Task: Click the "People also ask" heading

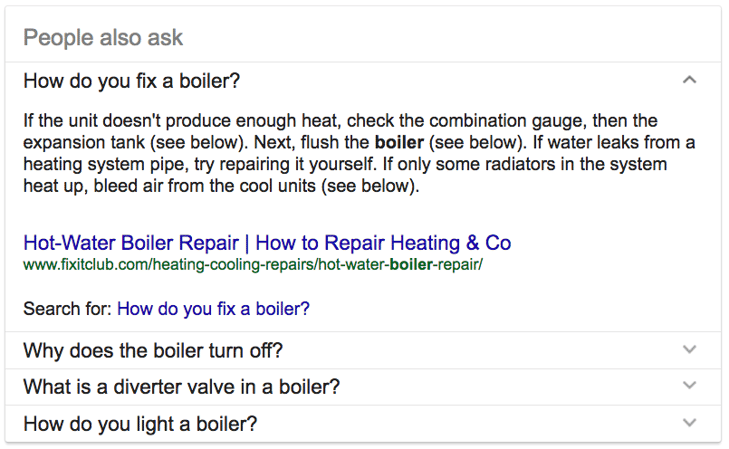Action: click(x=103, y=38)
